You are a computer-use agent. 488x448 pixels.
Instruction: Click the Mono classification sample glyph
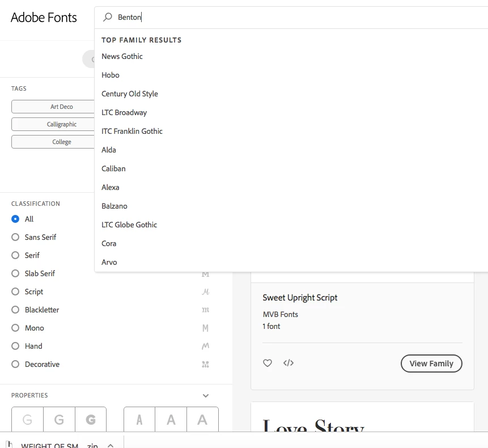click(205, 328)
